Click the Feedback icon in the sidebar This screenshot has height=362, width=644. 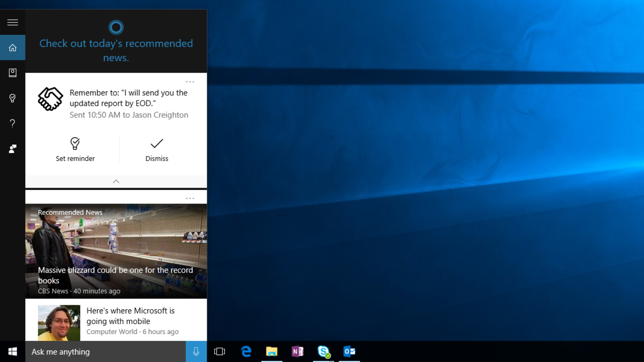tap(13, 149)
